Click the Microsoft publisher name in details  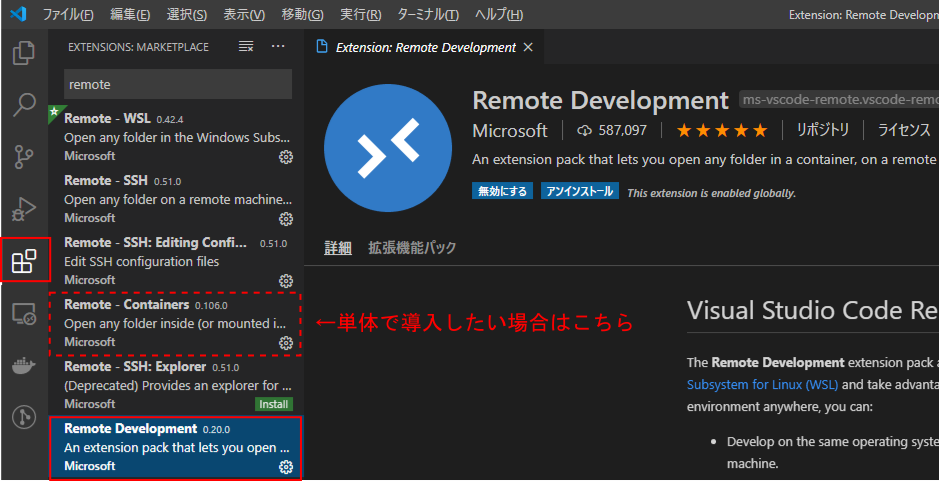(510, 130)
